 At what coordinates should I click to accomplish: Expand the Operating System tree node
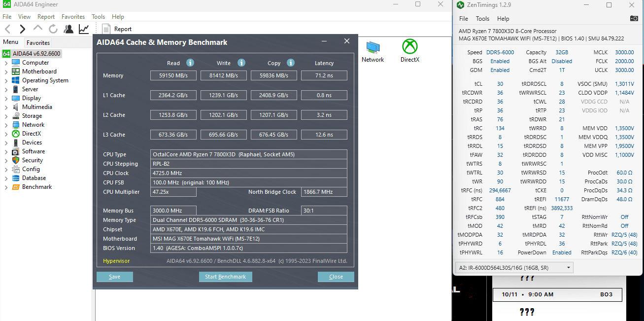point(6,81)
